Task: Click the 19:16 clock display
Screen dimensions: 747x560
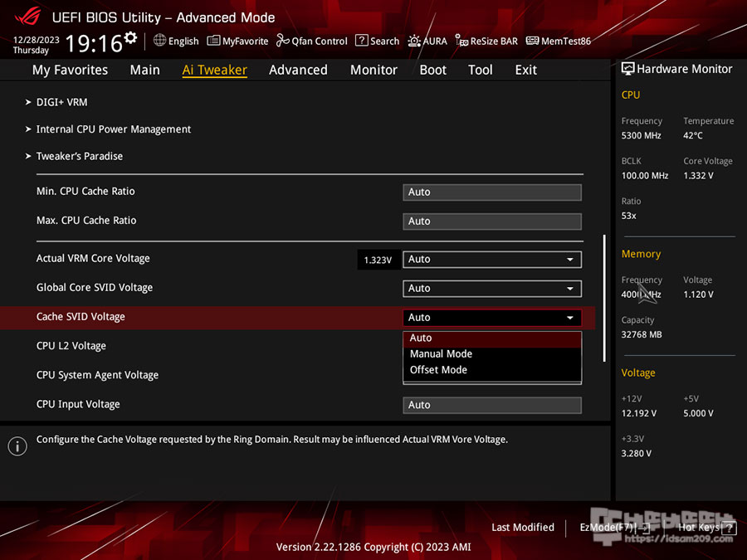Action: pyautogui.click(x=94, y=43)
